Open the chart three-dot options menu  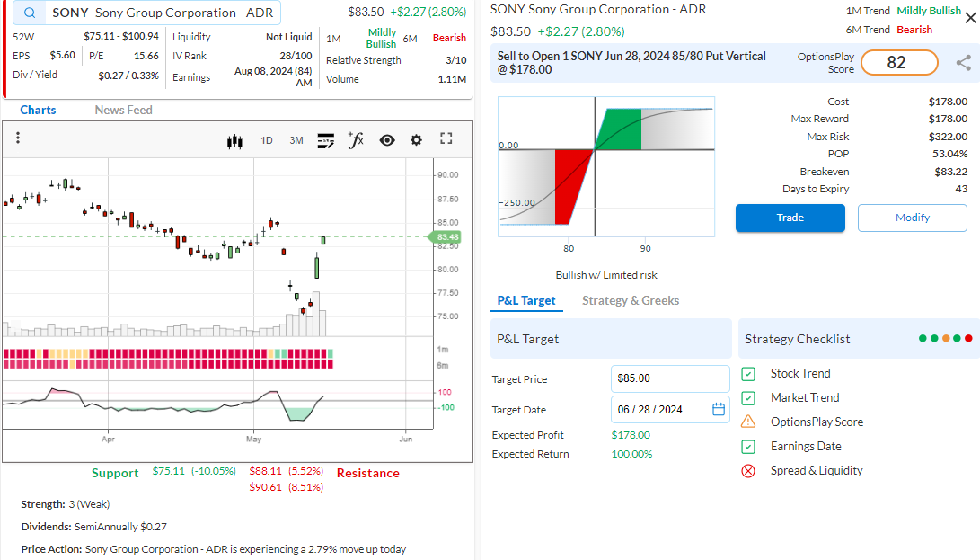coord(17,138)
